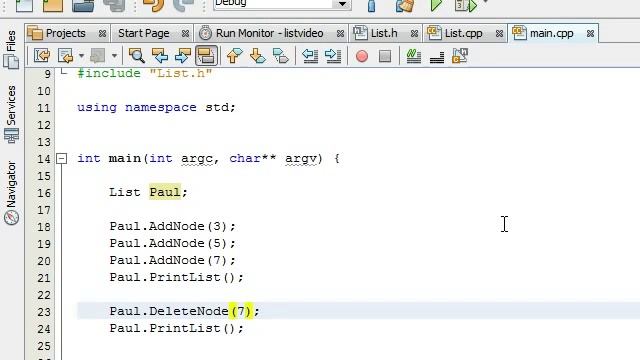This screenshot has width=640, height=360.
Task: Close the Projects tab
Action: [x=102, y=33]
